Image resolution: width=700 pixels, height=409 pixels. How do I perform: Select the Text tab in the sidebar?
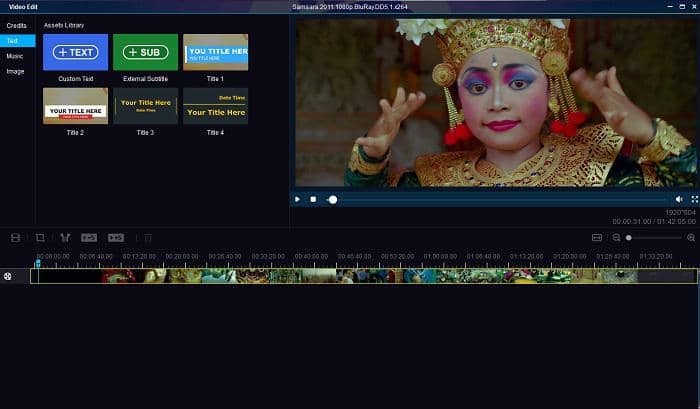(x=17, y=41)
